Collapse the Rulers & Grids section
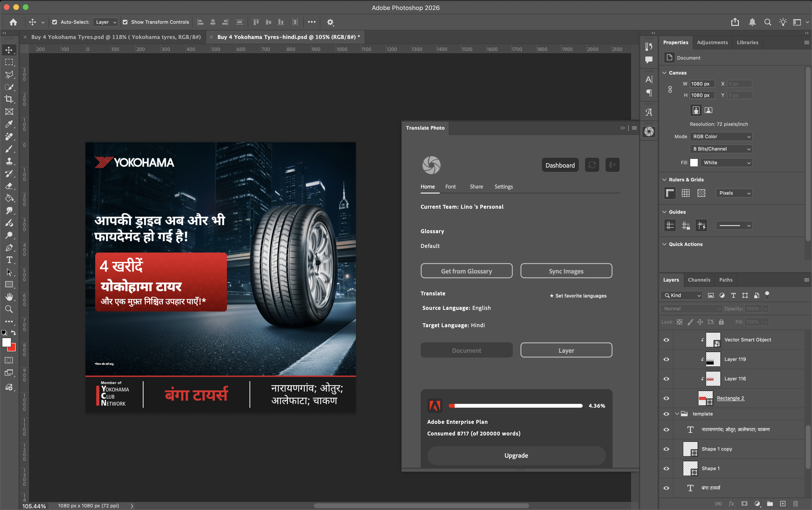 (664, 179)
